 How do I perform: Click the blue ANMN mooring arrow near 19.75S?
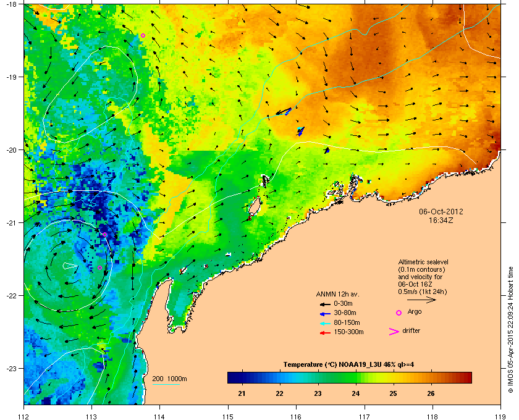pos(300,131)
